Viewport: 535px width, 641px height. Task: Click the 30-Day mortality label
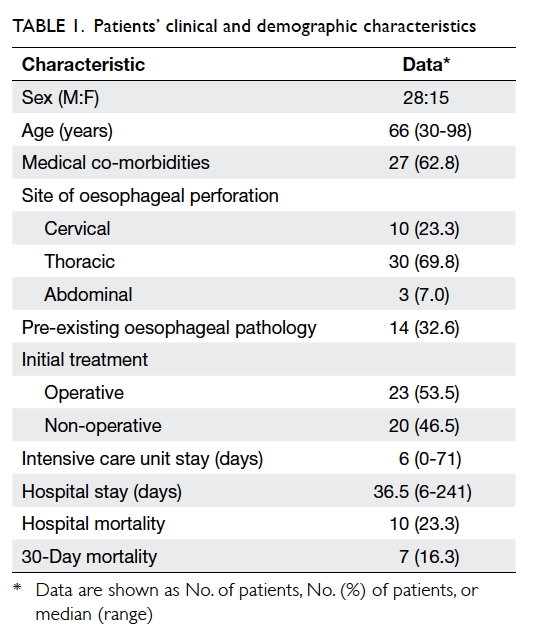click(x=89, y=557)
